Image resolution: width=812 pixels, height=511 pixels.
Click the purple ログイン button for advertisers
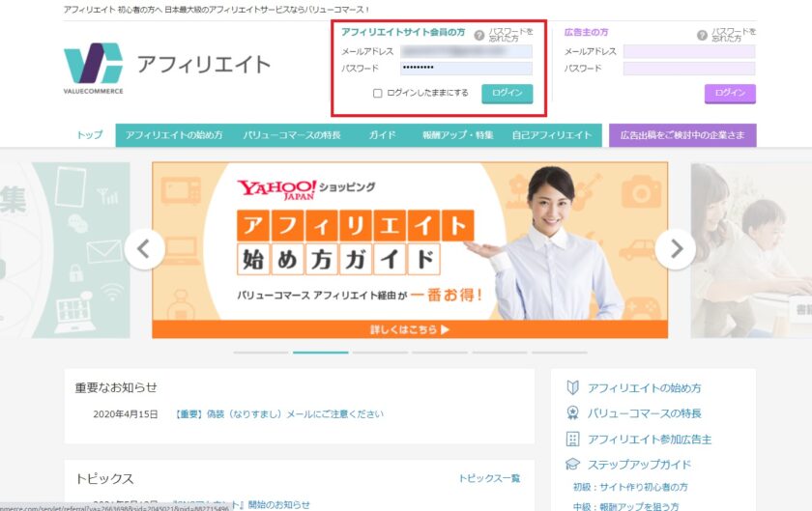click(x=730, y=93)
